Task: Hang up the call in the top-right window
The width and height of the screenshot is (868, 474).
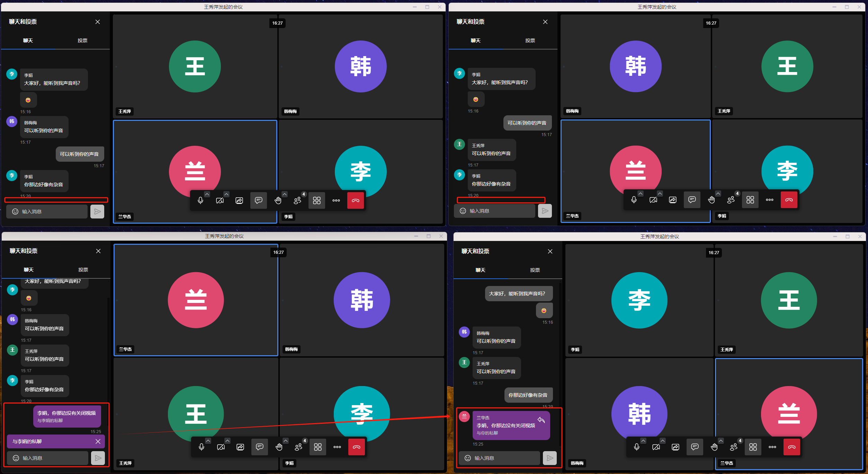Action: 789,200
